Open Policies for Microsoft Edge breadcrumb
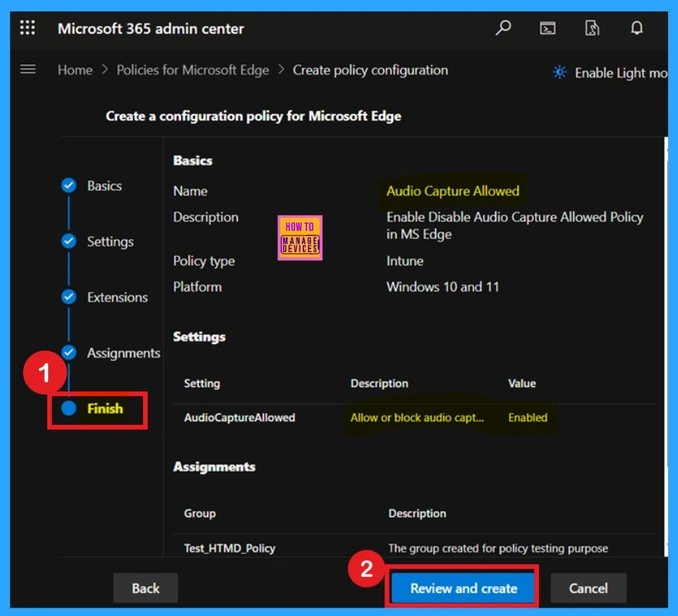Screen dimensions: 678x616 click(193, 70)
